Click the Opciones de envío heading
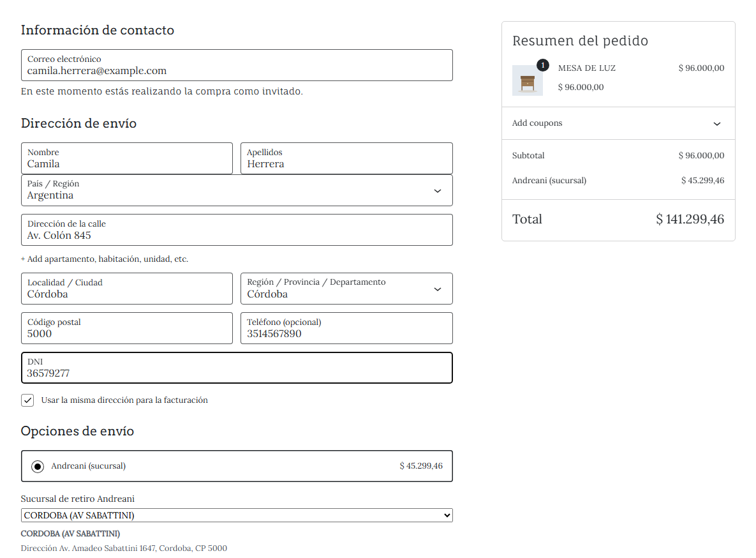This screenshot has height=558, width=756. click(77, 431)
